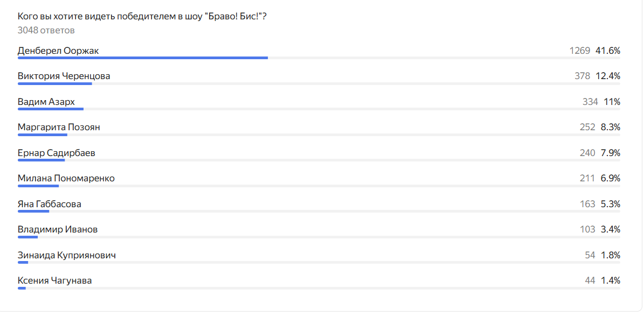644x324 pixels.
Task: Click the Милана Пономаренко option label
Action: (66, 178)
